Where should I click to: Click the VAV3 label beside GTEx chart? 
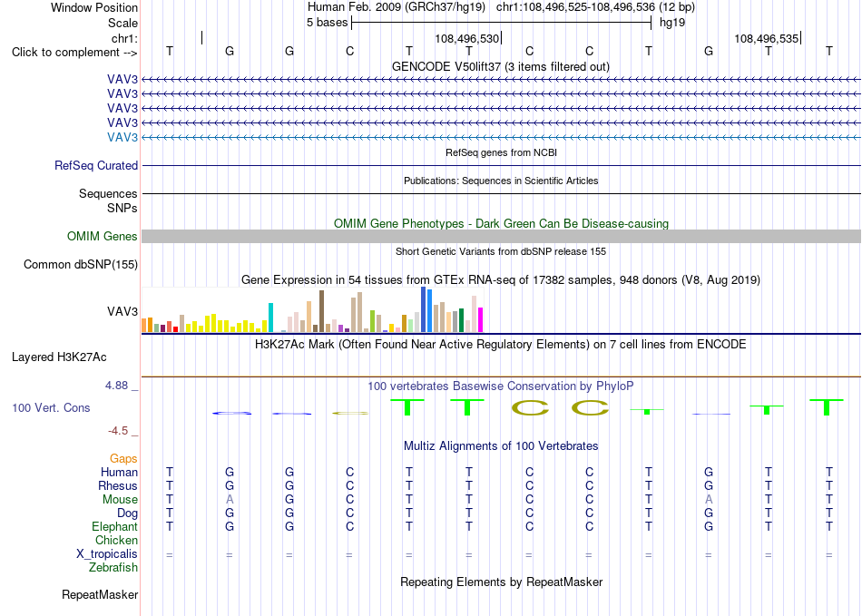point(122,311)
